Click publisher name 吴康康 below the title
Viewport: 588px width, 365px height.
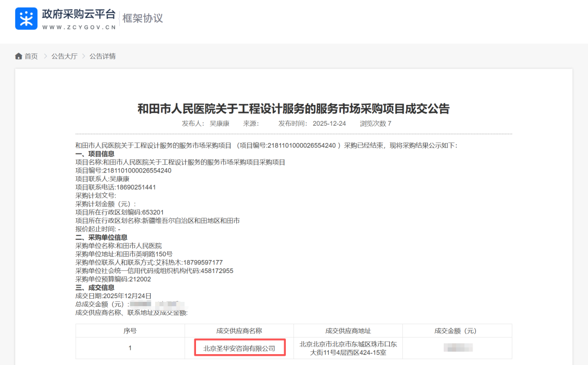pos(219,123)
